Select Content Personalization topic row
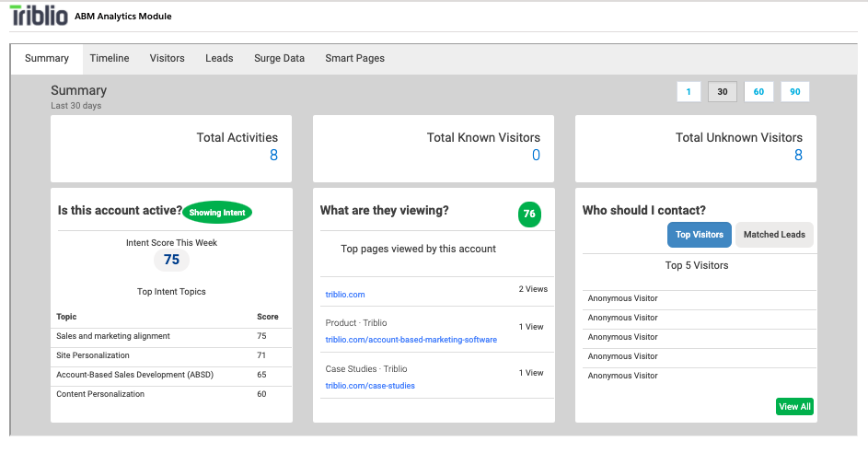Viewport: 868px width, 453px height. (171, 394)
